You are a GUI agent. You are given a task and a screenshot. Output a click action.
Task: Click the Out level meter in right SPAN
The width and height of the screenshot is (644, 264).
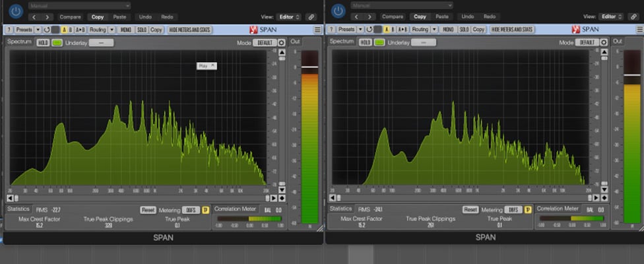[631, 137]
